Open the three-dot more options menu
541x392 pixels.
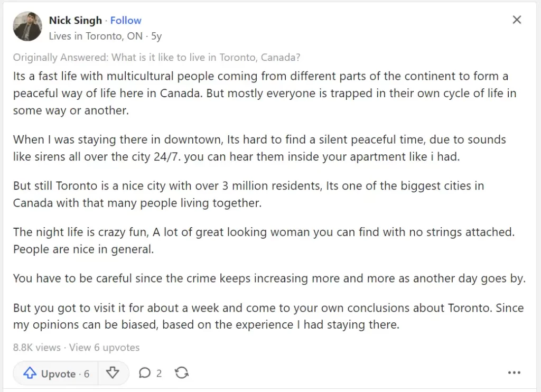click(514, 372)
